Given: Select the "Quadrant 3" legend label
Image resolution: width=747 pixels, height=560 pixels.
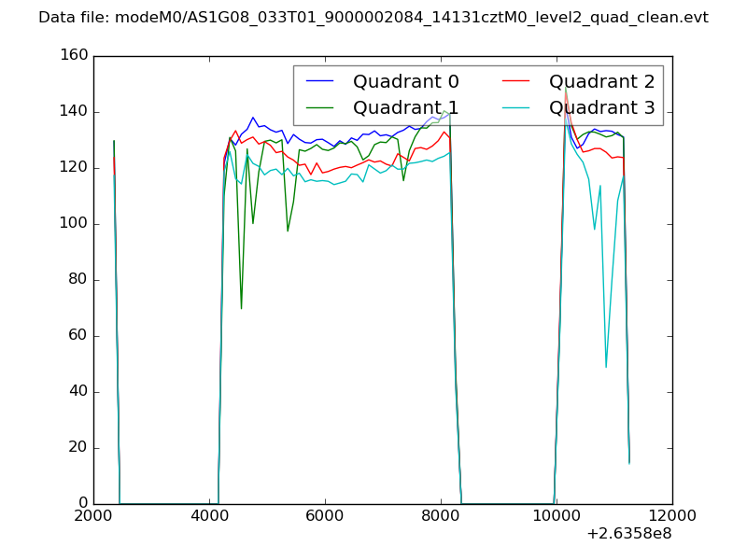Looking at the screenshot, I should 601,108.
